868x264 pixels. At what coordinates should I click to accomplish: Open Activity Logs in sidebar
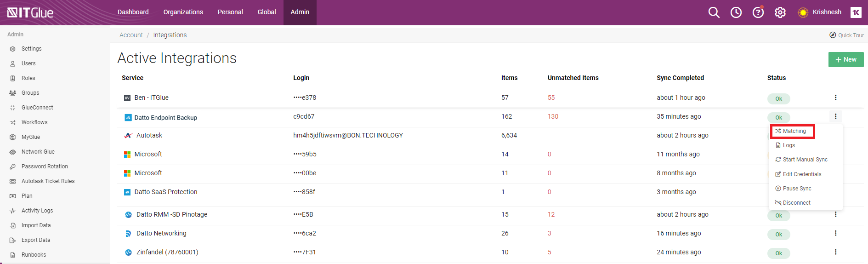click(x=37, y=211)
